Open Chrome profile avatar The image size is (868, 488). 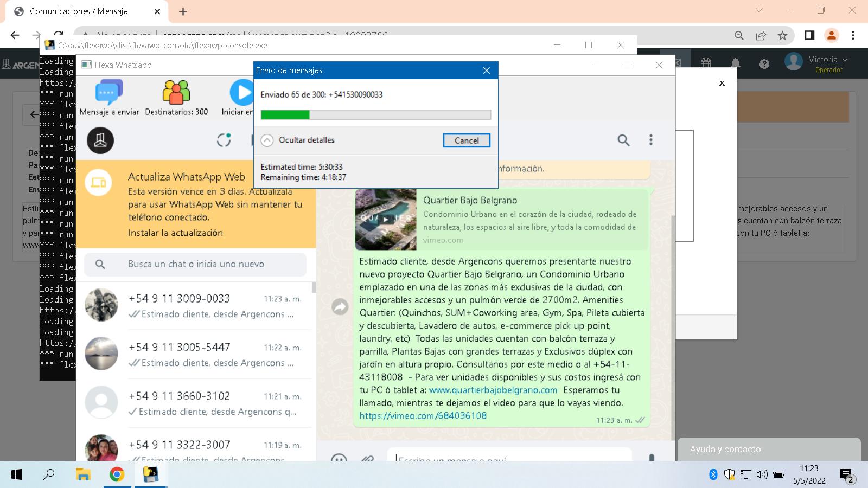[x=831, y=35]
